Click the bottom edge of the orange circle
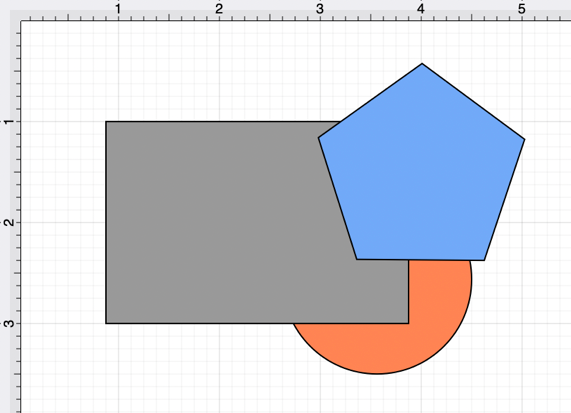 378,374
